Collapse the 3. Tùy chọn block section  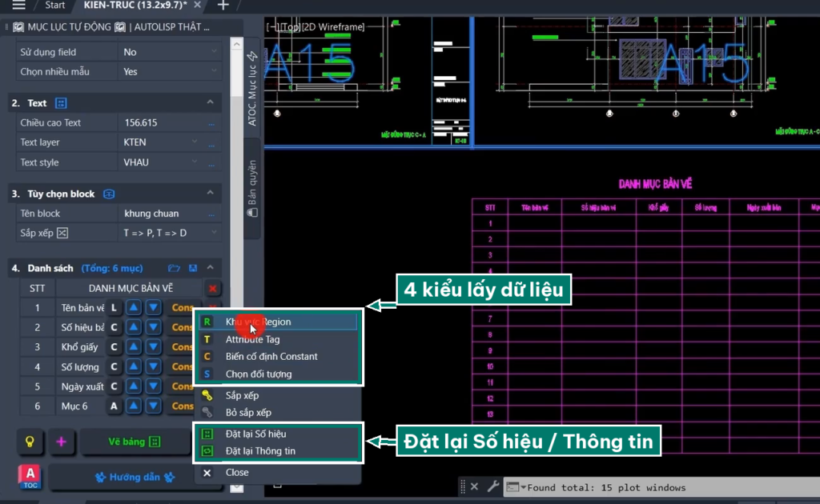point(211,194)
